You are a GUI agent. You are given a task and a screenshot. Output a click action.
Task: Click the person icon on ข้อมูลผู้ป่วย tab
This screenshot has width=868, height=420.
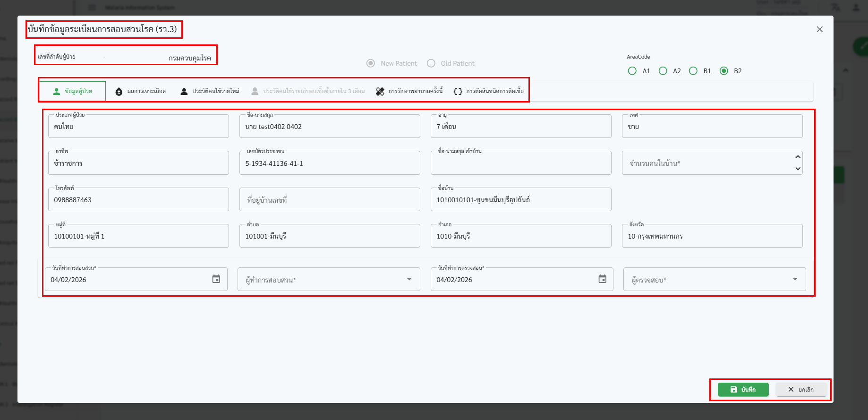tap(57, 91)
